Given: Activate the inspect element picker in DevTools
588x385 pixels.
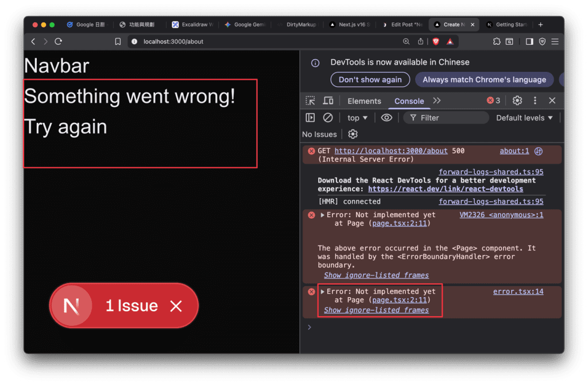Looking at the screenshot, I should click(310, 101).
